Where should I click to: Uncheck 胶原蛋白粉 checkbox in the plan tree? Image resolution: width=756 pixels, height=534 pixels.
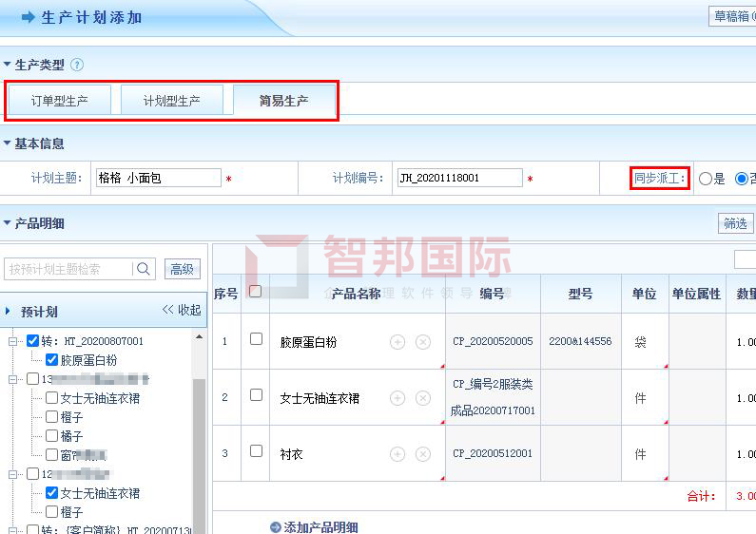tap(51, 359)
